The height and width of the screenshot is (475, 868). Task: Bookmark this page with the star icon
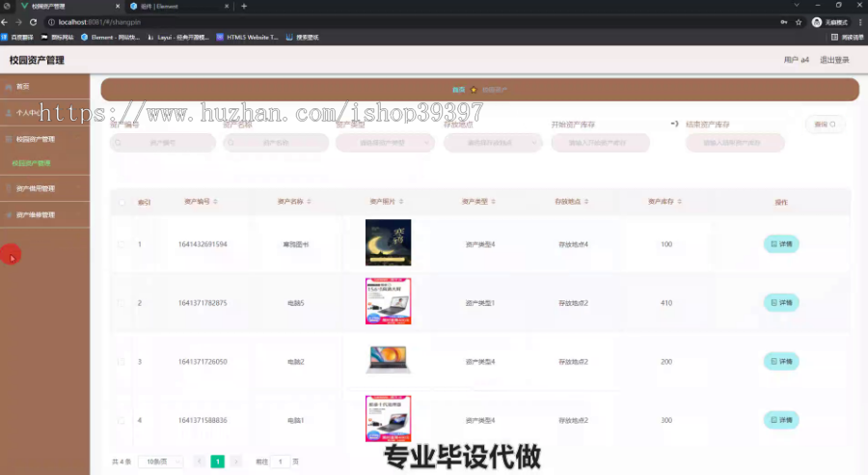click(x=799, y=22)
